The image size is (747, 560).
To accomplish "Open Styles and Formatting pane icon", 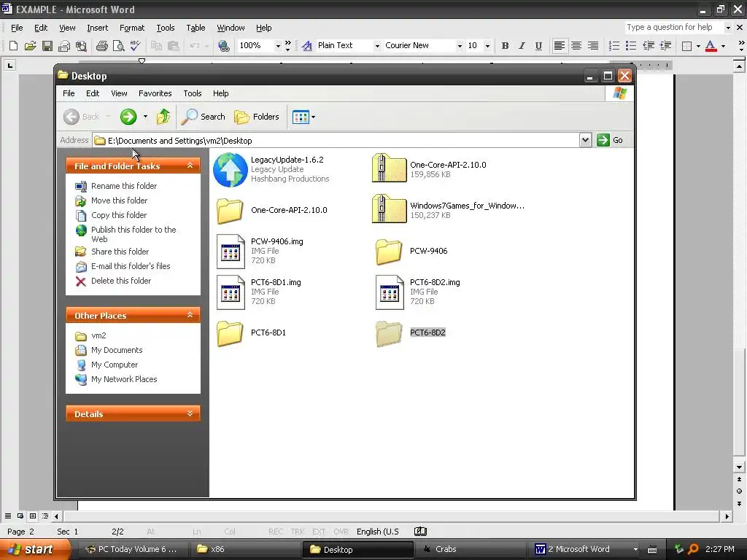I will point(307,46).
